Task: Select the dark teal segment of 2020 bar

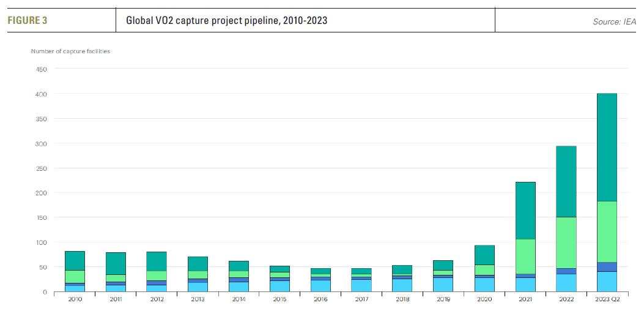Action: point(484,255)
